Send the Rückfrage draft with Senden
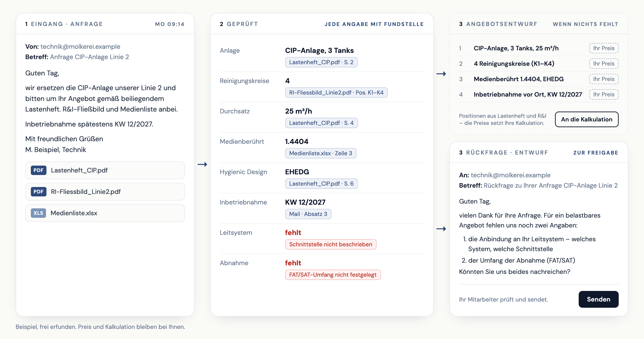Screen dimensions: 644x339 pyautogui.click(x=598, y=299)
